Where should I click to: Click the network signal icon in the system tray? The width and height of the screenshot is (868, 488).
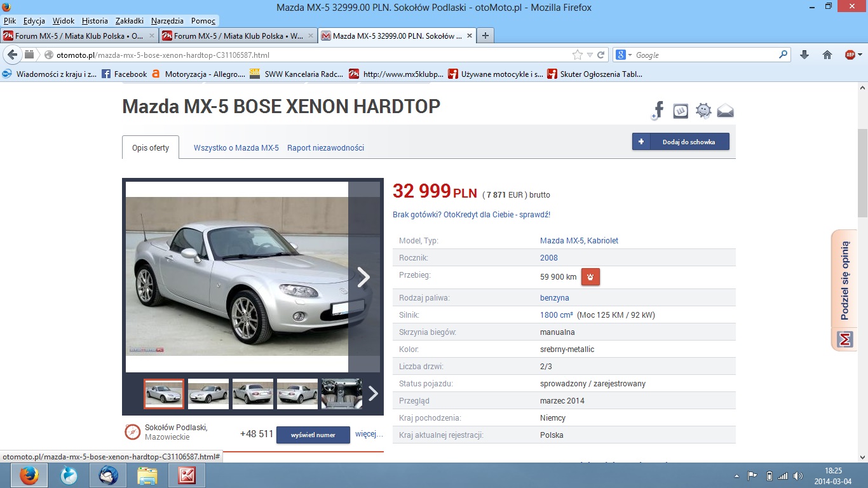click(783, 475)
